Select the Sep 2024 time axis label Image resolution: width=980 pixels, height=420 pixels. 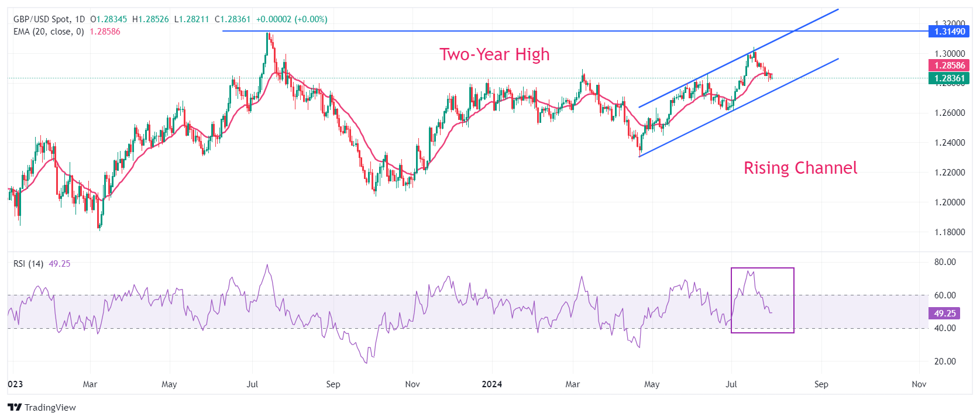[821, 384]
